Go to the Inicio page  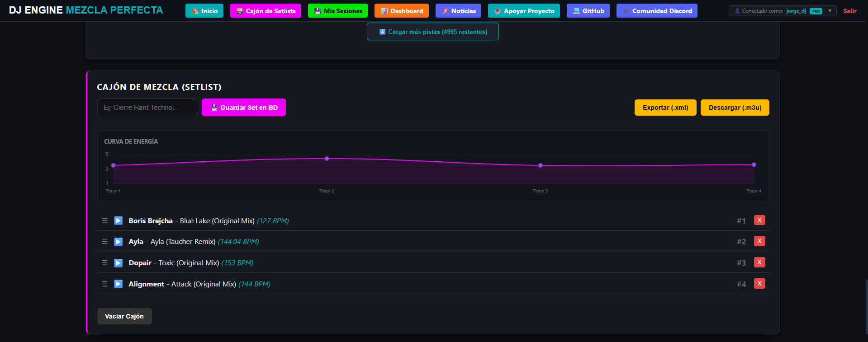point(204,11)
